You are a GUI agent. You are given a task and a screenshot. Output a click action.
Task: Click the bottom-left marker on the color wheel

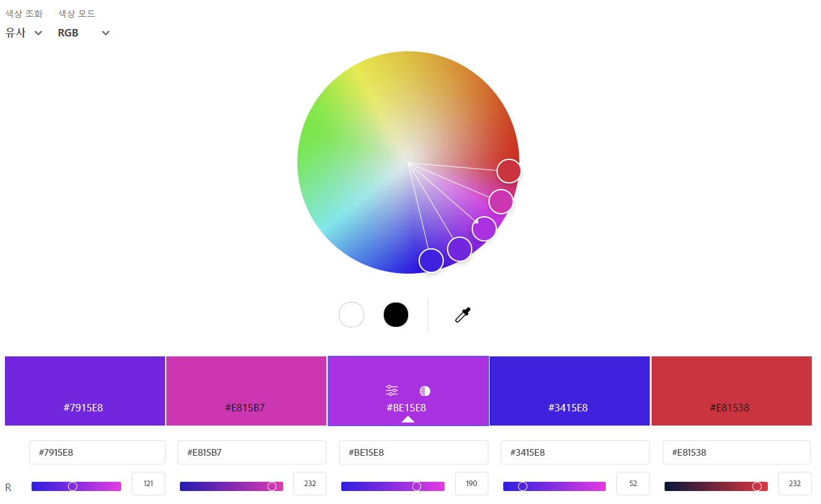431,260
